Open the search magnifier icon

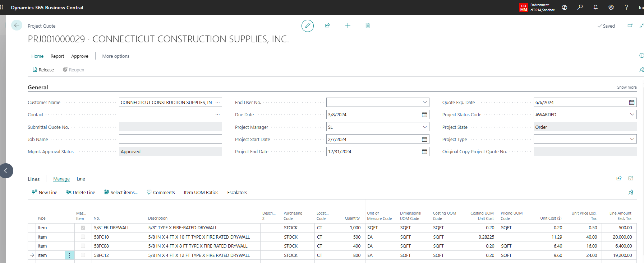point(580,7)
